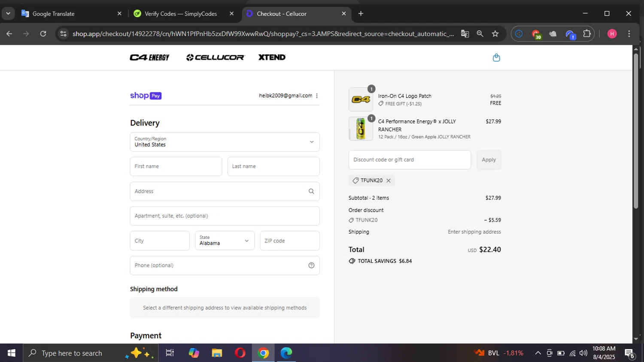Click the address search magnifier icon
Viewport: 644px width, 362px height.
(311, 192)
